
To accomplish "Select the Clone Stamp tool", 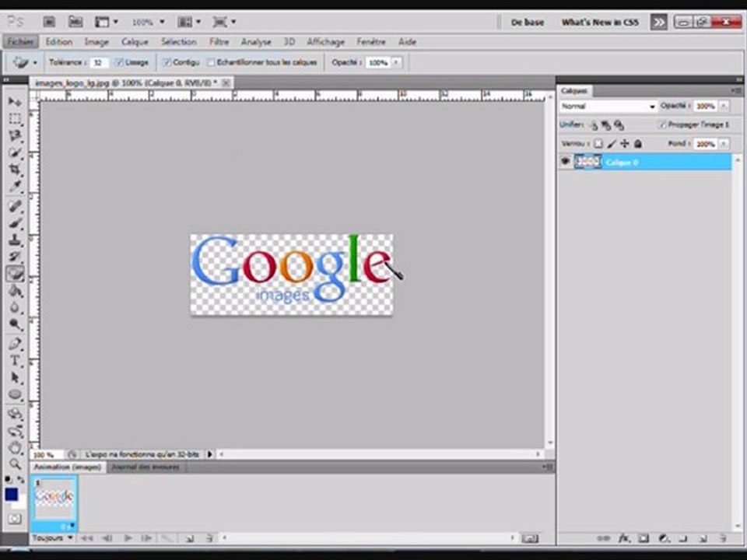I will coord(15,240).
